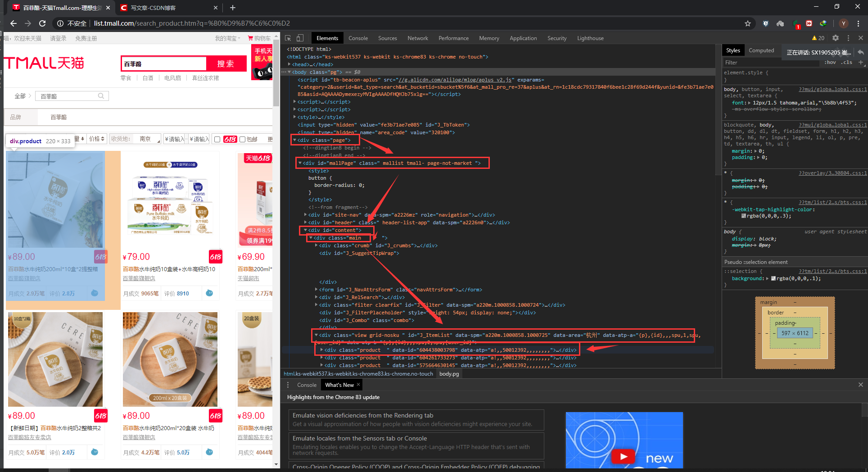Click the red 搜索 search button
The width and height of the screenshot is (868, 472).
point(226,64)
